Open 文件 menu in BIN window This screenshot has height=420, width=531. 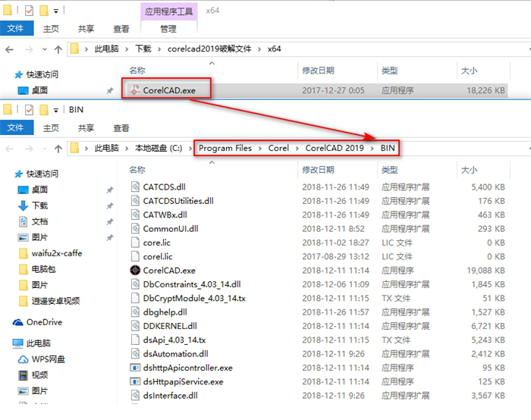[16, 127]
